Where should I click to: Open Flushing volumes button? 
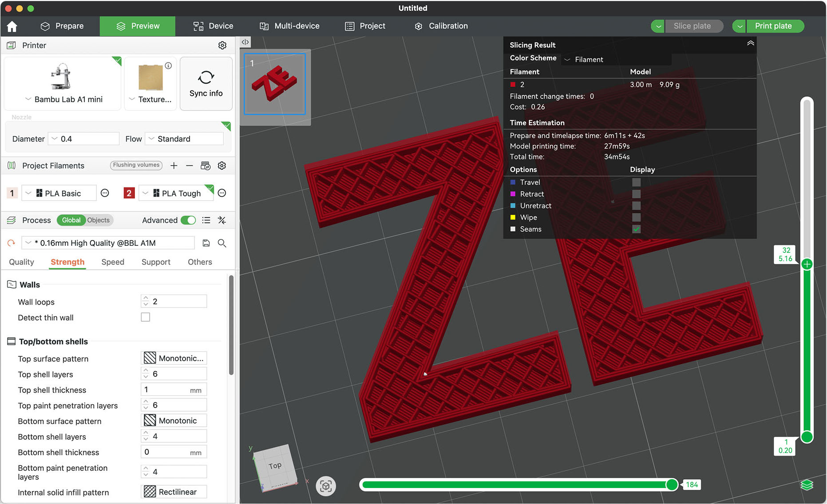pyautogui.click(x=136, y=165)
